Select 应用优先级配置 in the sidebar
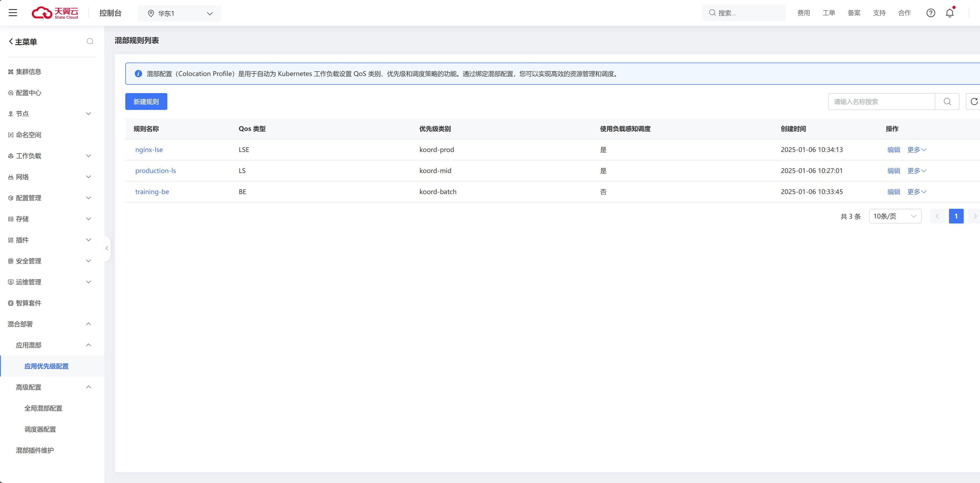 pos(46,366)
